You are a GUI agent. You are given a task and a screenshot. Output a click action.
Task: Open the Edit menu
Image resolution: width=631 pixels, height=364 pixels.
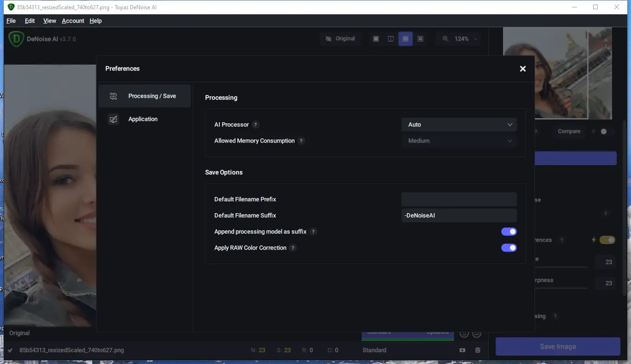(x=30, y=21)
